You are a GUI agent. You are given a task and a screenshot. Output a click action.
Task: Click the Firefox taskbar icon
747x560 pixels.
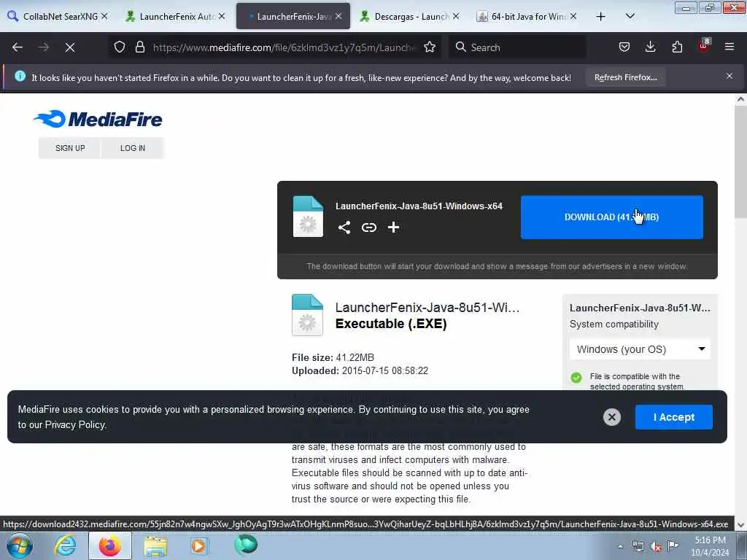point(109,545)
